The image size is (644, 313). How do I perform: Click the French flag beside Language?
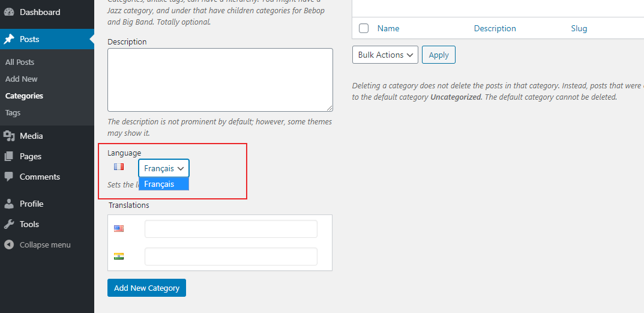[x=119, y=166]
